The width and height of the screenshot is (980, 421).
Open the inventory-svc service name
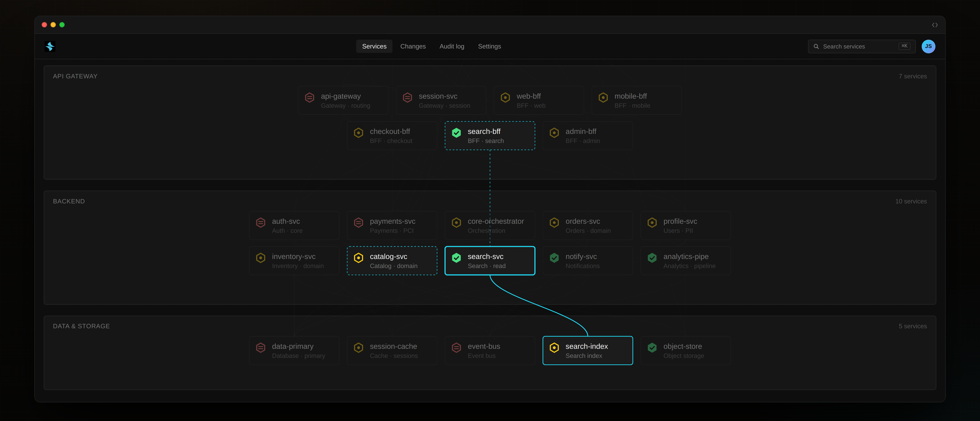(x=293, y=257)
